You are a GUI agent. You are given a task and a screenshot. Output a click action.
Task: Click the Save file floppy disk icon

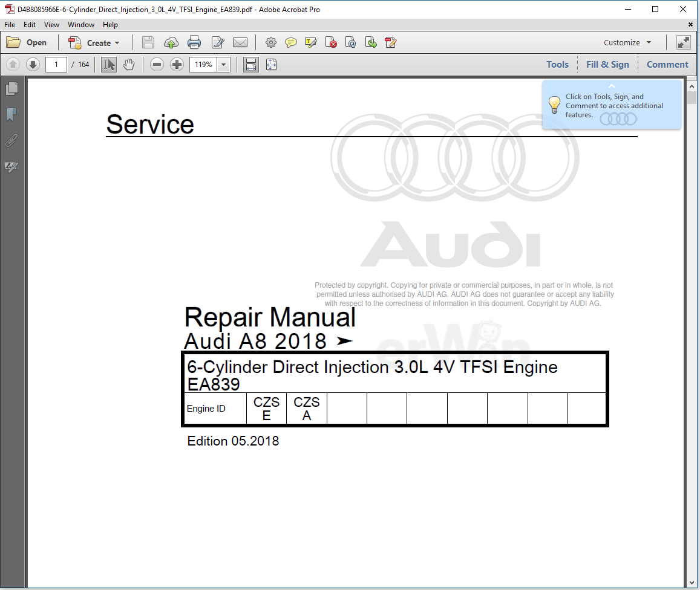point(148,43)
